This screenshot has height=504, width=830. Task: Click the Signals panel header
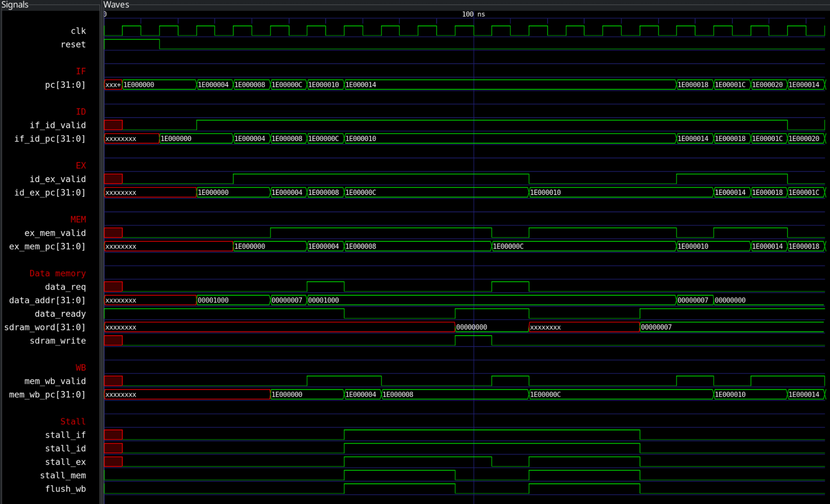[15, 5]
